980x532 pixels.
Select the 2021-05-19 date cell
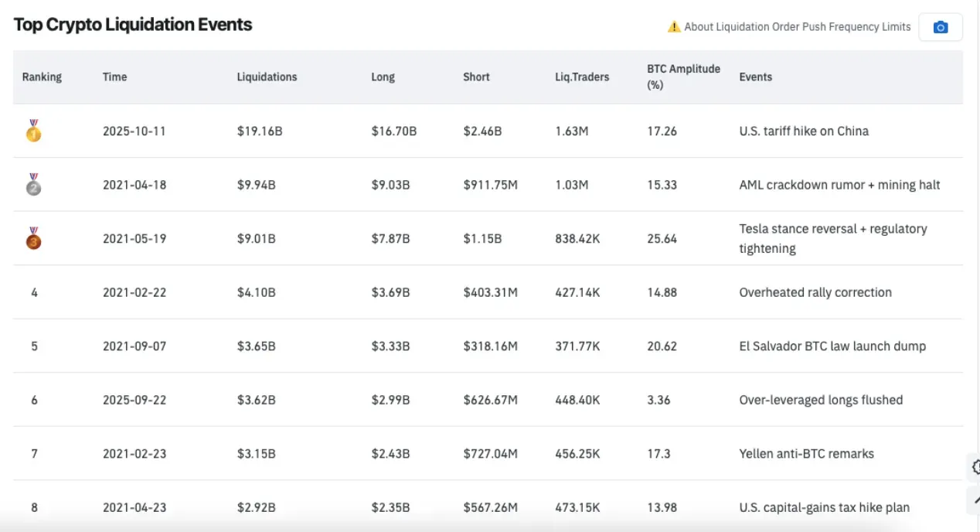coord(134,239)
